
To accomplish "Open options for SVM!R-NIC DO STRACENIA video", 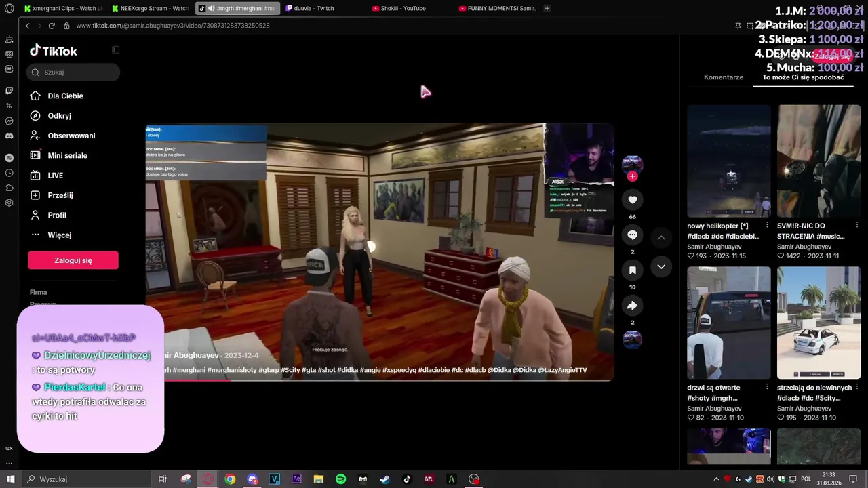I will [x=857, y=225].
